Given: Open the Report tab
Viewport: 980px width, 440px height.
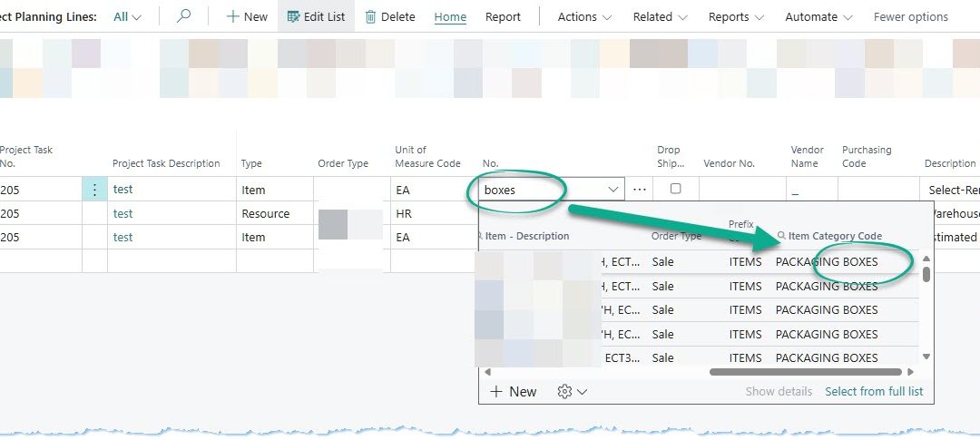Looking at the screenshot, I should click(x=503, y=17).
